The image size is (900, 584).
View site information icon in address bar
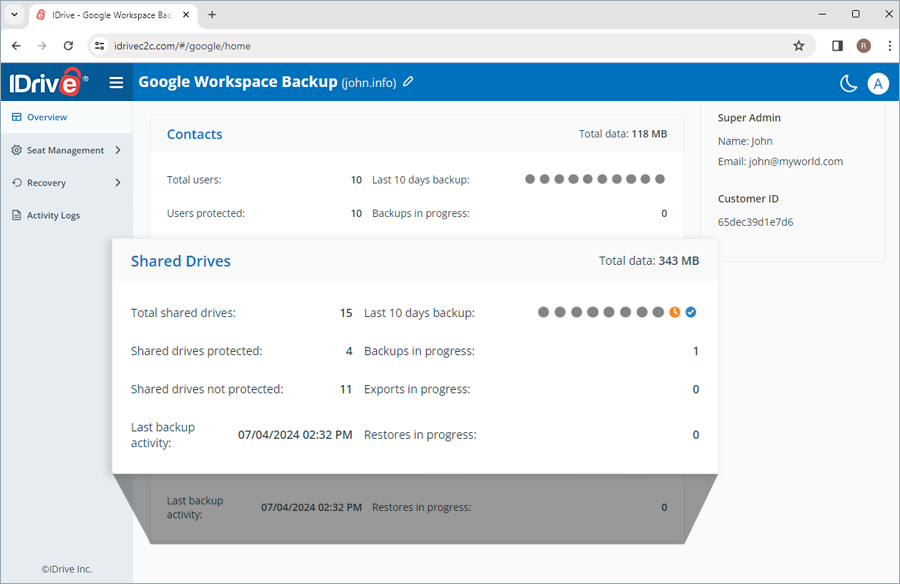click(x=99, y=46)
